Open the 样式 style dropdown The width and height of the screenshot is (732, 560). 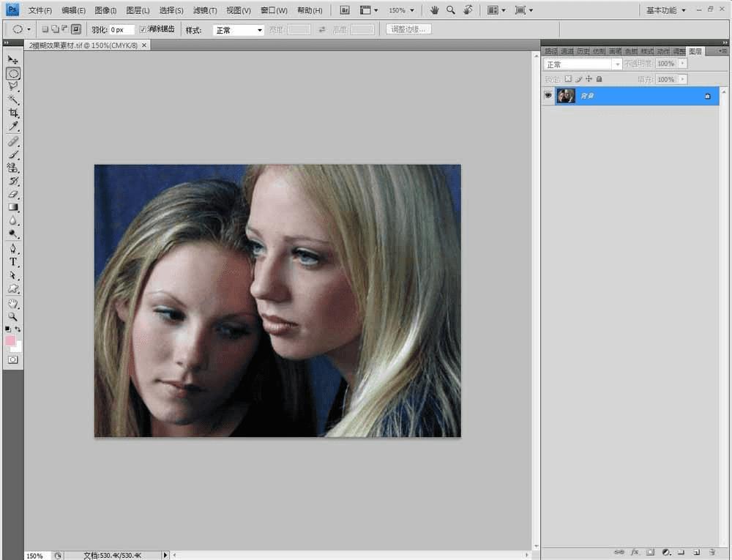[x=239, y=30]
